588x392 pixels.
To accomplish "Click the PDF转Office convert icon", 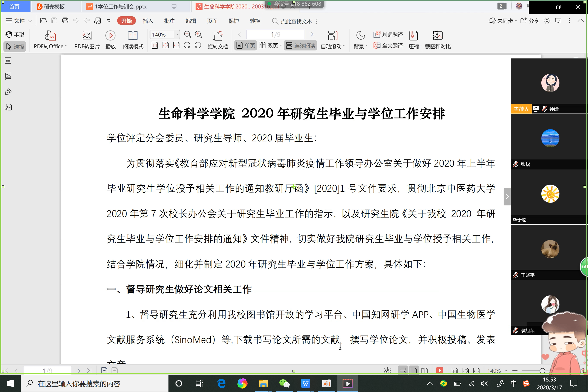I will [x=50, y=36].
